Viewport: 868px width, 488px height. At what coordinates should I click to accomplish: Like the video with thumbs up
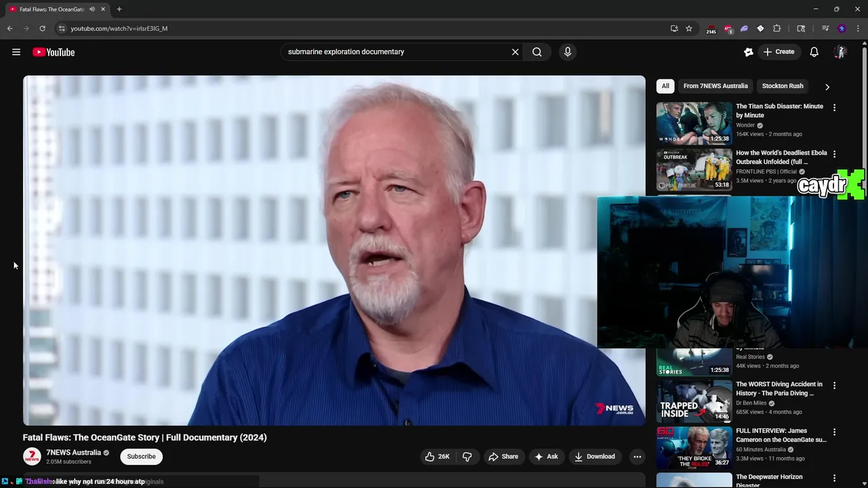coord(437,457)
